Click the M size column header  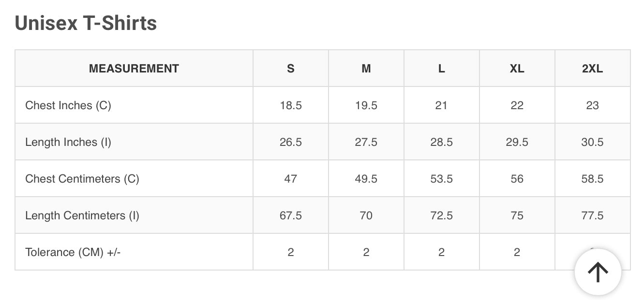coord(366,69)
